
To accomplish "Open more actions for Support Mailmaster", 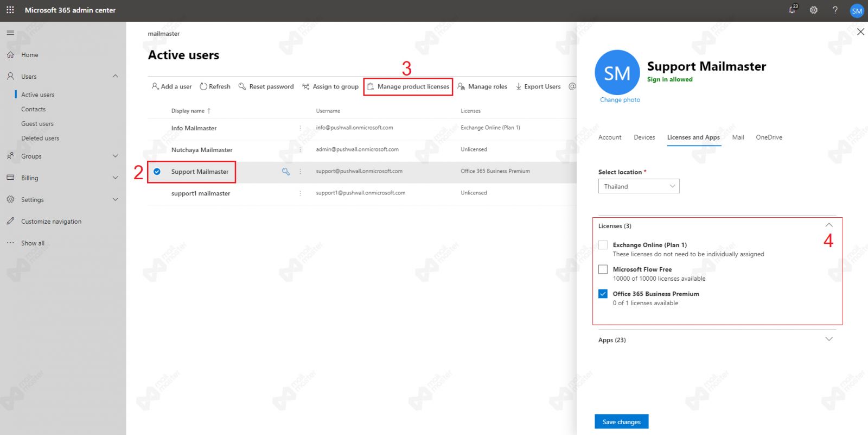I will [x=300, y=171].
